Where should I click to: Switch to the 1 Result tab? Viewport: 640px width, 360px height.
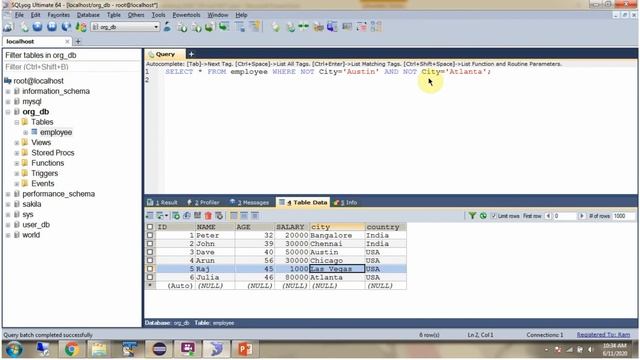point(162,202)
